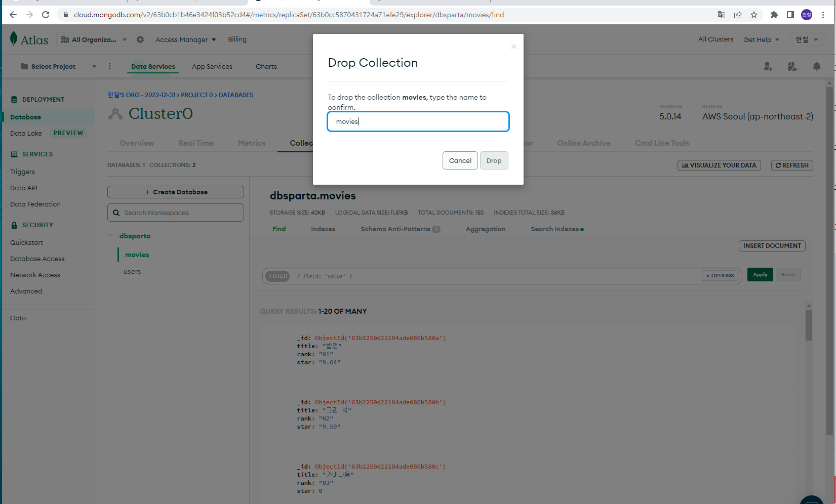Expand the filter Options toggle
This screenshot has height=504, width=836.
click(x=721, y=276)
